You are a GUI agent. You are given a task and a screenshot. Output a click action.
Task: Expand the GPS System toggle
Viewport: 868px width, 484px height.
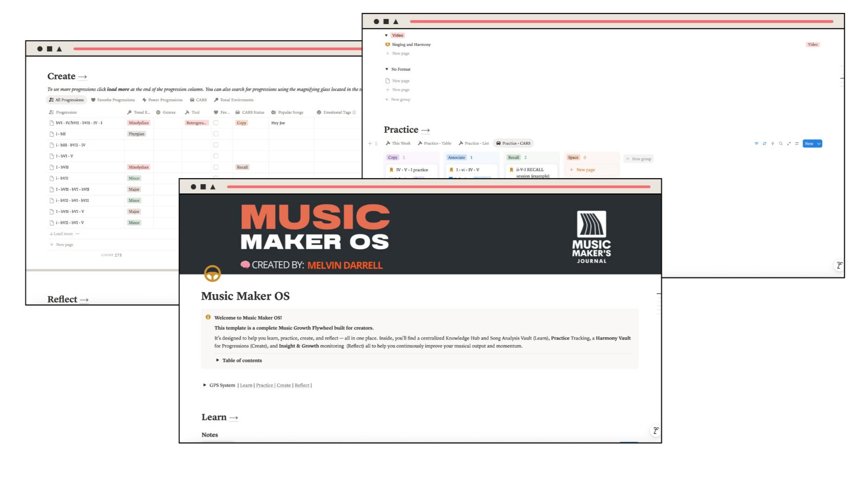tap(204, 385)
